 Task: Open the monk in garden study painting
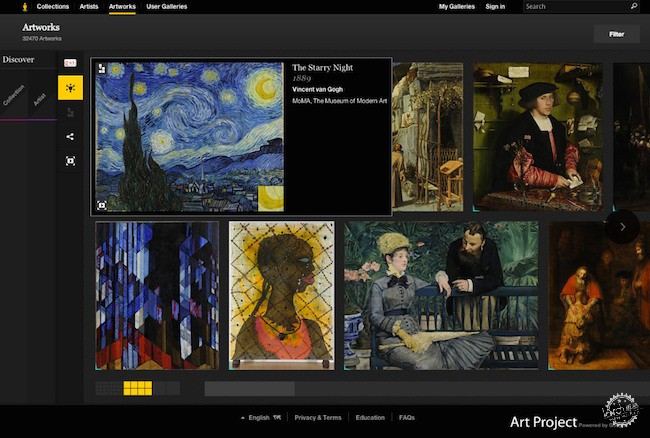pyautogui.click(x=428, y=137)
